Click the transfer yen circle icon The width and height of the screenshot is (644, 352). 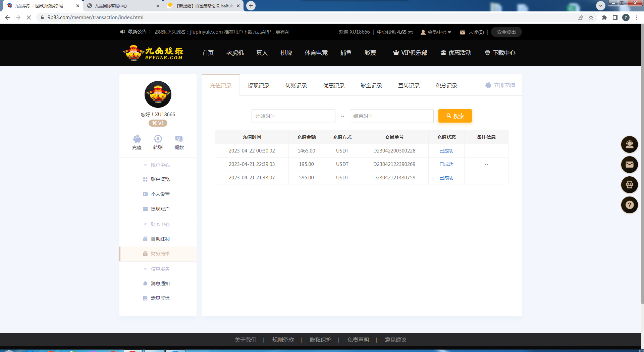point(158,139)
